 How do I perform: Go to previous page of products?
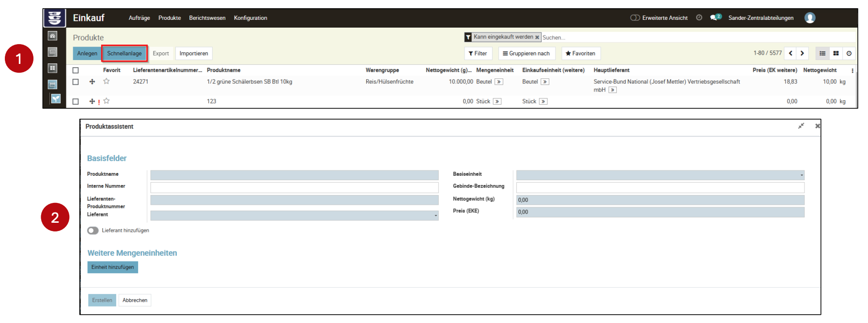coord(790,53)
